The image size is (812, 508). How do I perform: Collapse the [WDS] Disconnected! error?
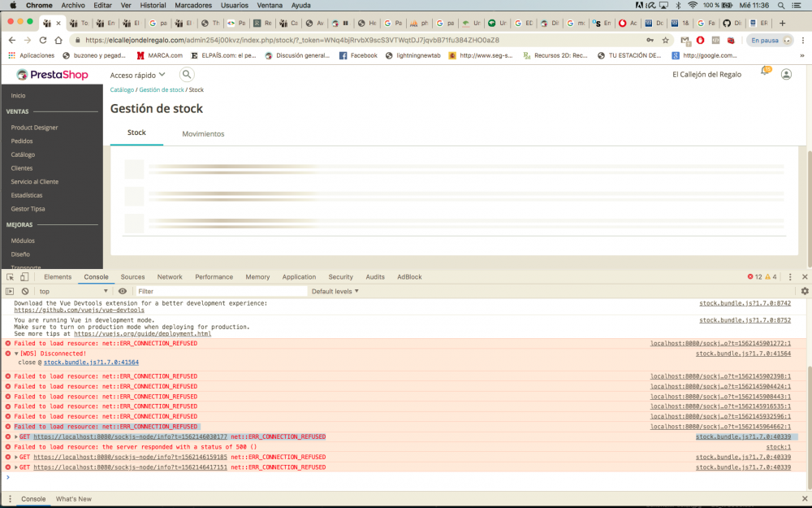click(16, 354)
